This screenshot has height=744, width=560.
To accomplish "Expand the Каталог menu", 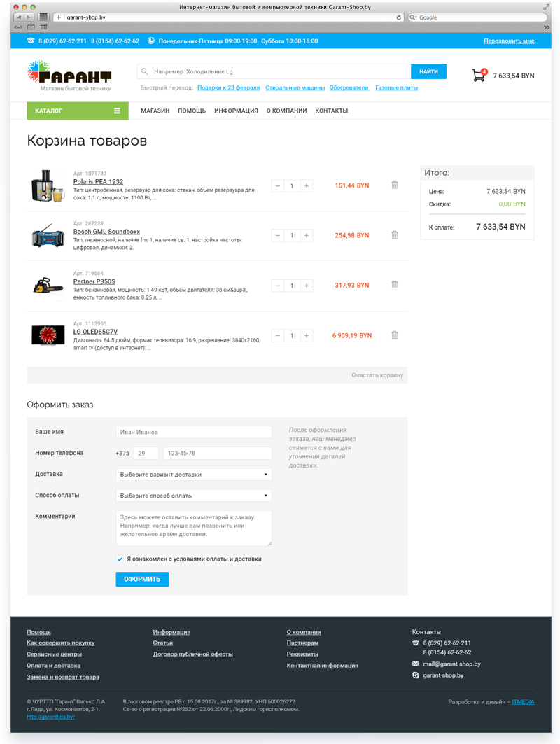I will point(78,111).
